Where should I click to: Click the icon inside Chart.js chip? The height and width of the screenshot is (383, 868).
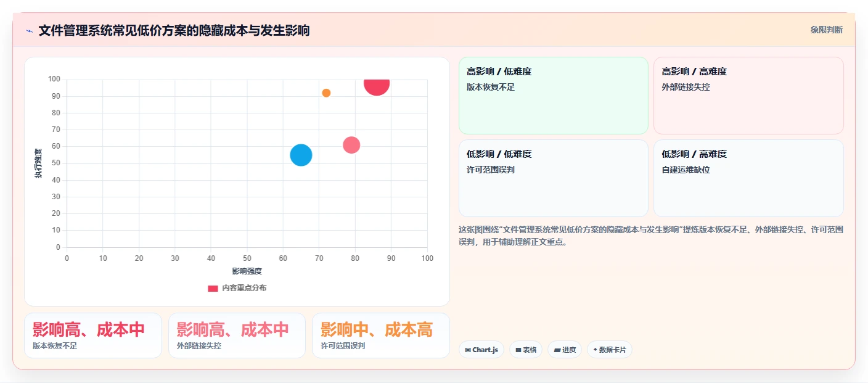pyautogui.click(x=468, y=350)
